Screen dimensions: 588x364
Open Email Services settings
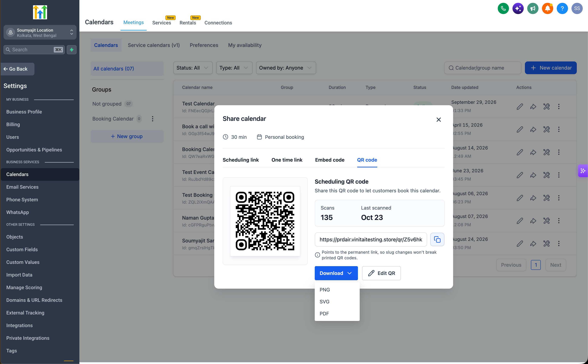pos(22,187)
